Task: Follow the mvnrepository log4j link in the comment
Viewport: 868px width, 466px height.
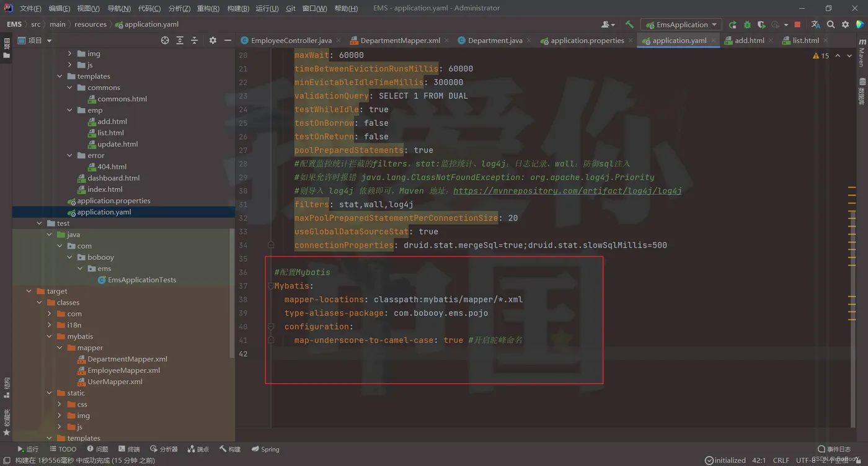Action: pyautogui.click(x=567, y=191)
